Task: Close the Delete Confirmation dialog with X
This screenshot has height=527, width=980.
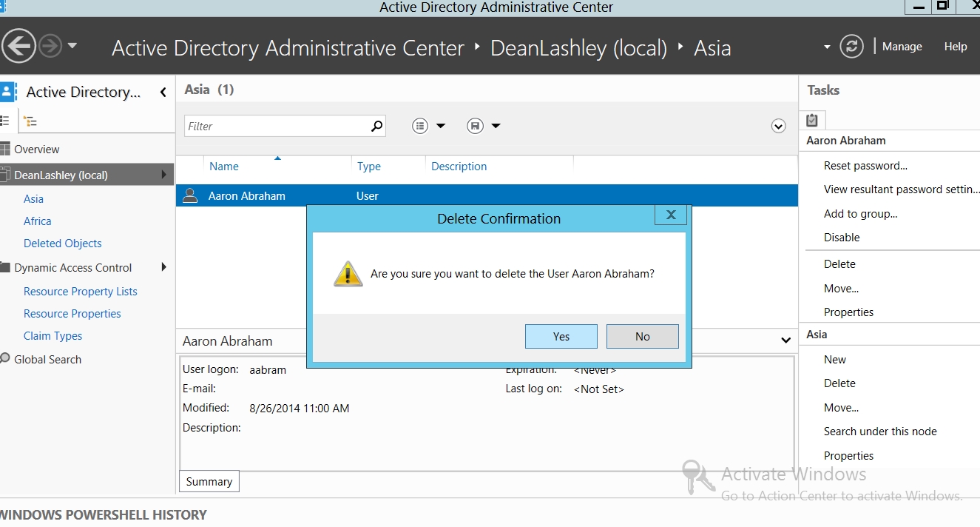Action: pos(671,215)
